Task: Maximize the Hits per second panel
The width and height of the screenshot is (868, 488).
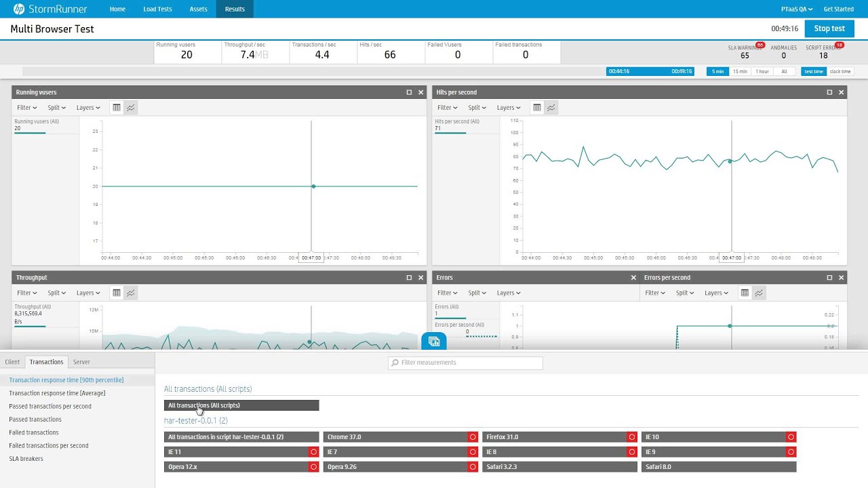Action: [829, 92]
